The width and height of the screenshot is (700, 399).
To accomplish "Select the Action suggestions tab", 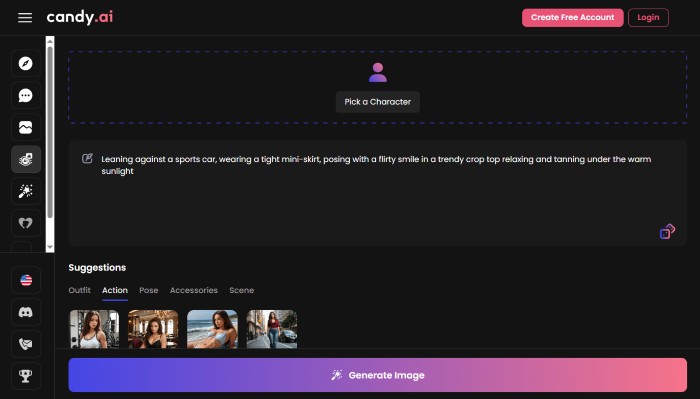I will tap(115, 290).
